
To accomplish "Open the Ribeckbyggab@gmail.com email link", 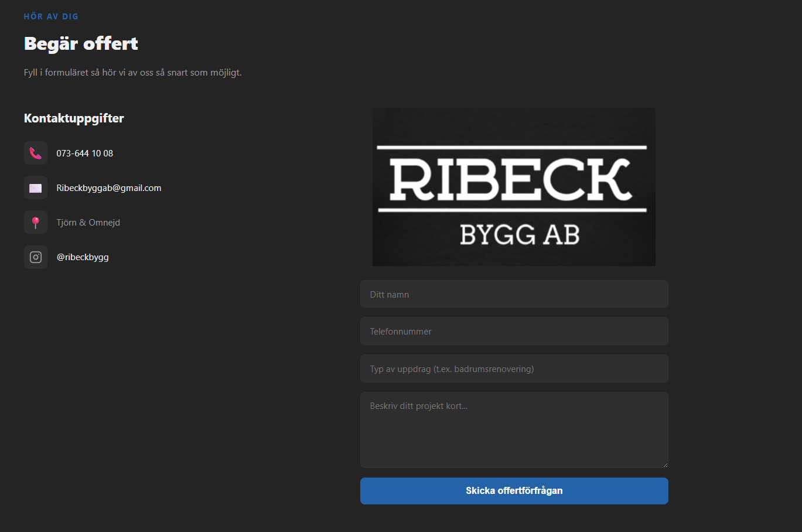I will 109,188.
